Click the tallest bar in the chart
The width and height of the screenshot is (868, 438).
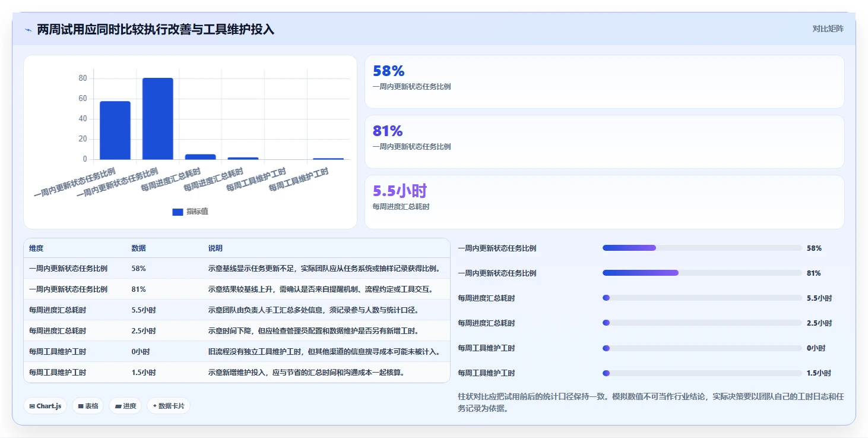pyautogui.click(x=158, y=119)
